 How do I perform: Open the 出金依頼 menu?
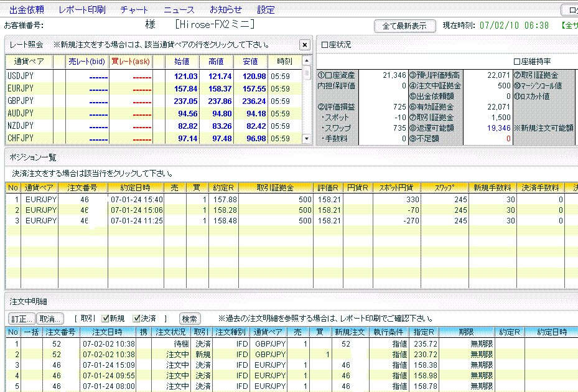(27, 10)
